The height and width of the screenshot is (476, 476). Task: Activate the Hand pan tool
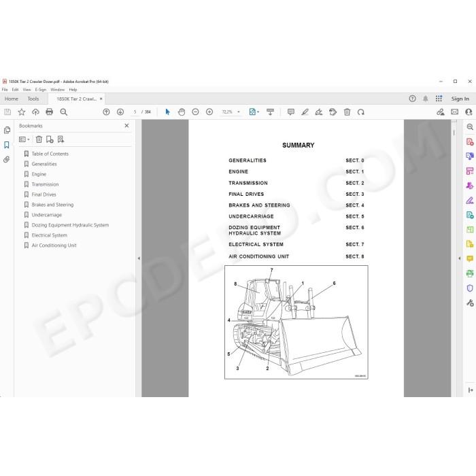[x=182, y=112]
